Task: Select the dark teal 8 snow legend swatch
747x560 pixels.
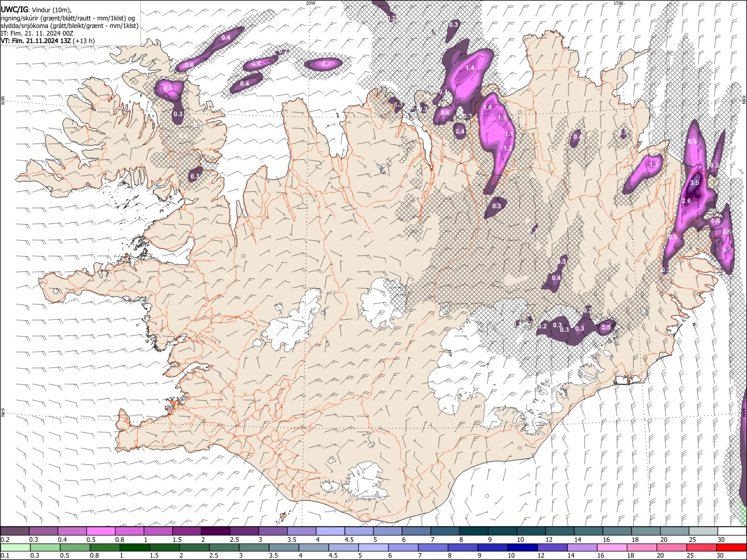Action: tap(474, 531)
